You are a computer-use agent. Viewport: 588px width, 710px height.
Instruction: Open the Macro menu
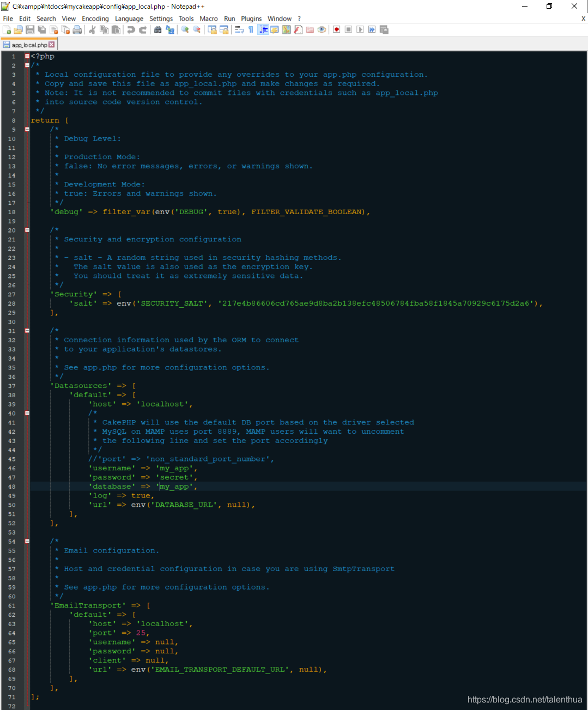click(x=209, y=19)
